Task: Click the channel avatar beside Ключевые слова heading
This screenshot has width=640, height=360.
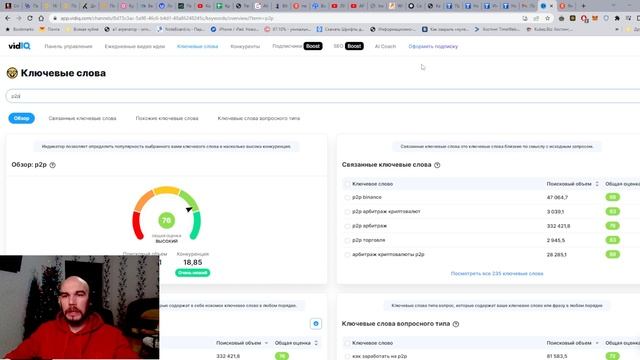Action: coord(12,73)
